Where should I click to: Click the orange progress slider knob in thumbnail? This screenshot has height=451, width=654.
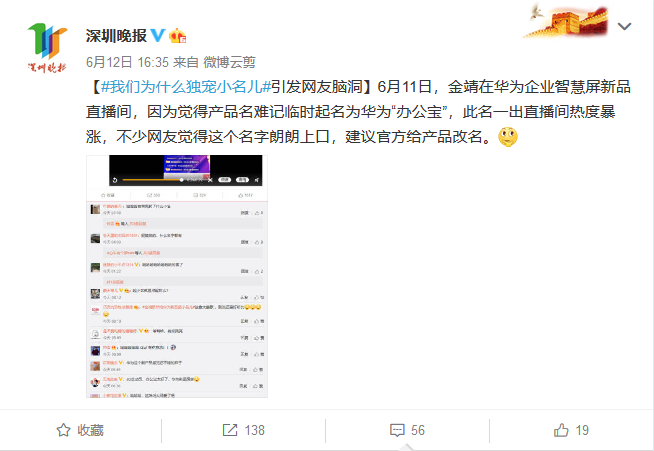[181, 180]
